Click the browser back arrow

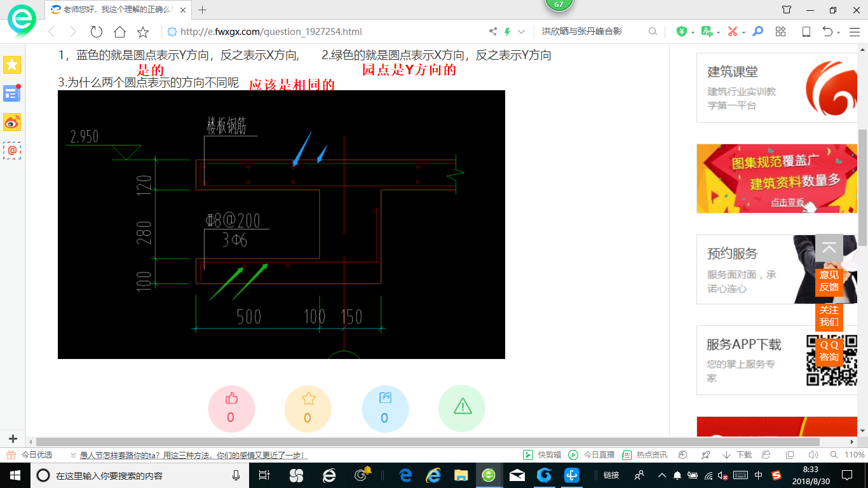51,32
